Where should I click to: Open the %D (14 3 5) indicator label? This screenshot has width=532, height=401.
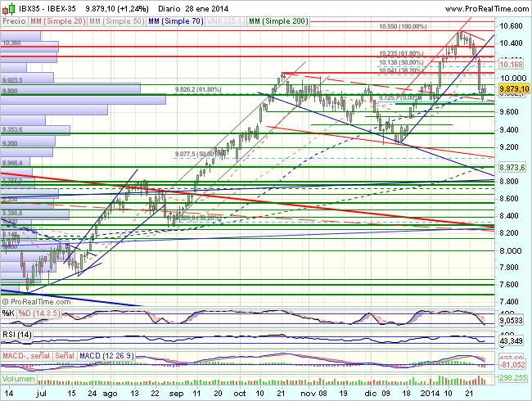pos(39,313)
